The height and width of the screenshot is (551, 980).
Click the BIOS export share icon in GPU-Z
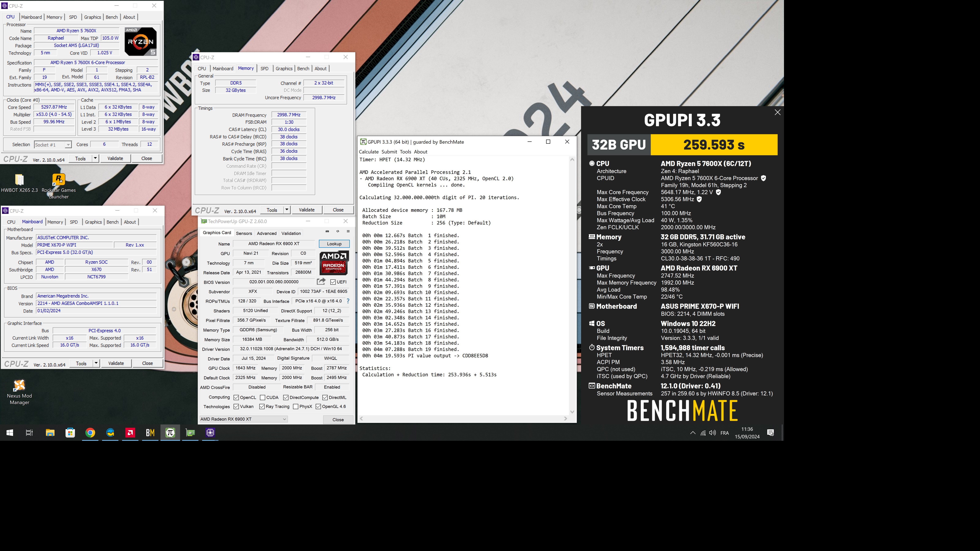[321, 282]
